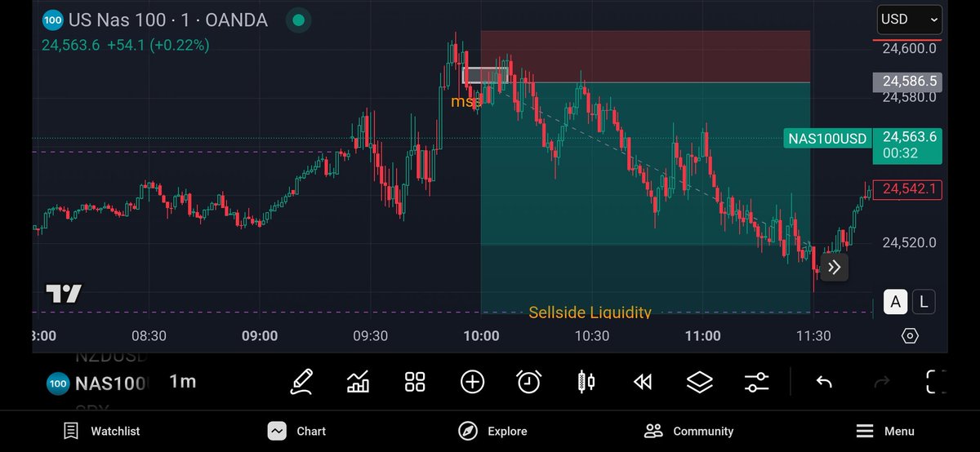980x452 pixels.
Task: Select the green profit zone of the short position
Action: (x=645, y=197)
